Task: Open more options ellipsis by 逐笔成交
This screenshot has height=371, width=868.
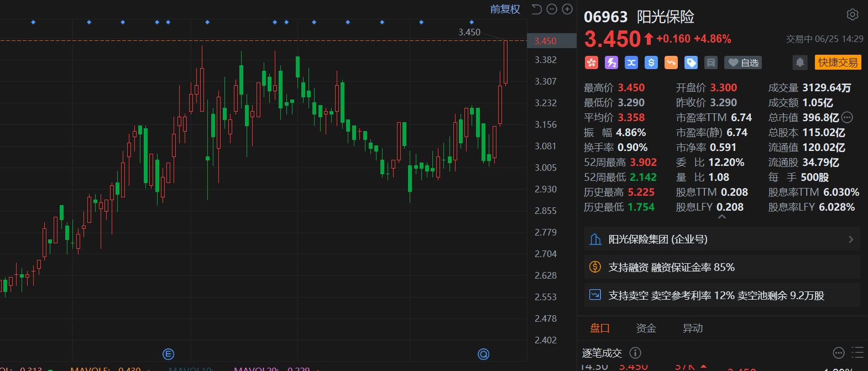Action: (x=839, y=353)
